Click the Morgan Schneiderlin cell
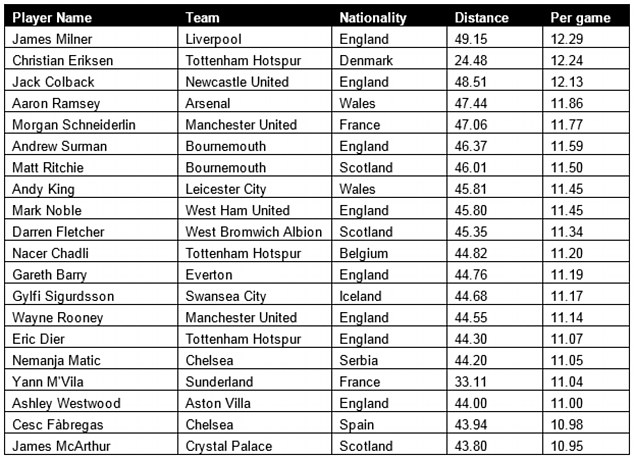 click(x=91, y=124)
